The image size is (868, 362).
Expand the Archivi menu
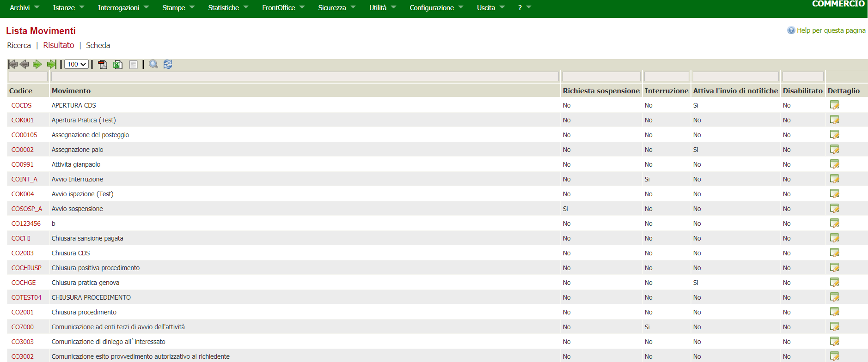(24, 8)
